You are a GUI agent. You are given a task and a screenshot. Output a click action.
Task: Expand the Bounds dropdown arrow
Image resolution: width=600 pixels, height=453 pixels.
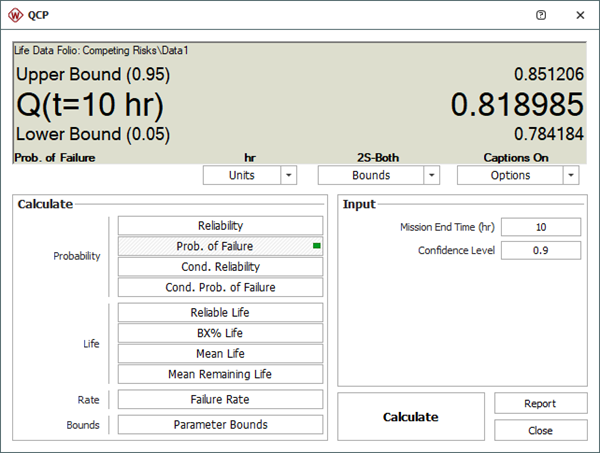click(431, 175)
